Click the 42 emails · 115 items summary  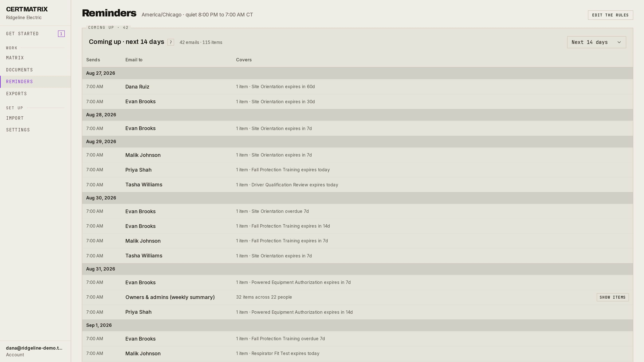pos(201,42)
